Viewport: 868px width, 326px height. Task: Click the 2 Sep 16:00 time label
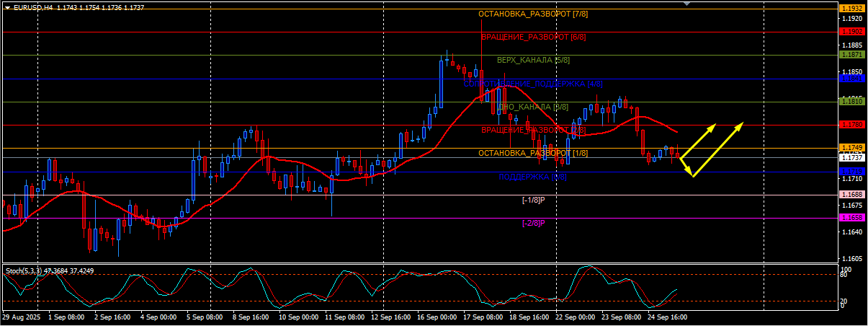[x=111, y=317]
